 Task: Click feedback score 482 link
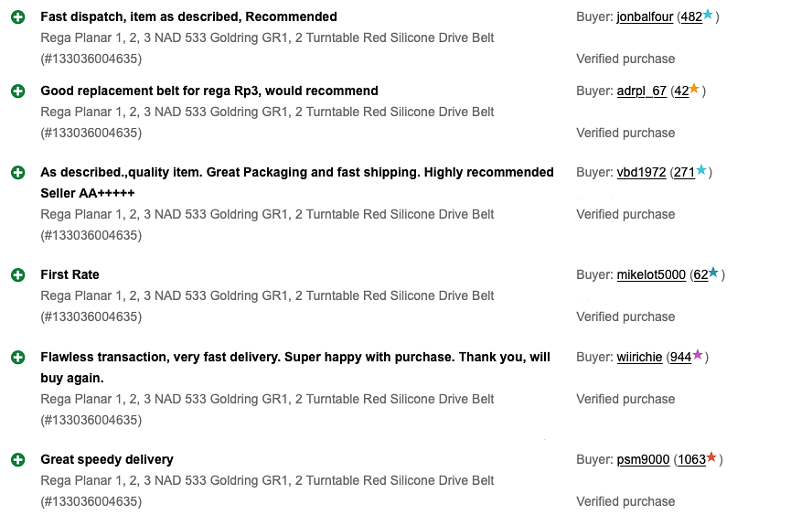point(691,17)
